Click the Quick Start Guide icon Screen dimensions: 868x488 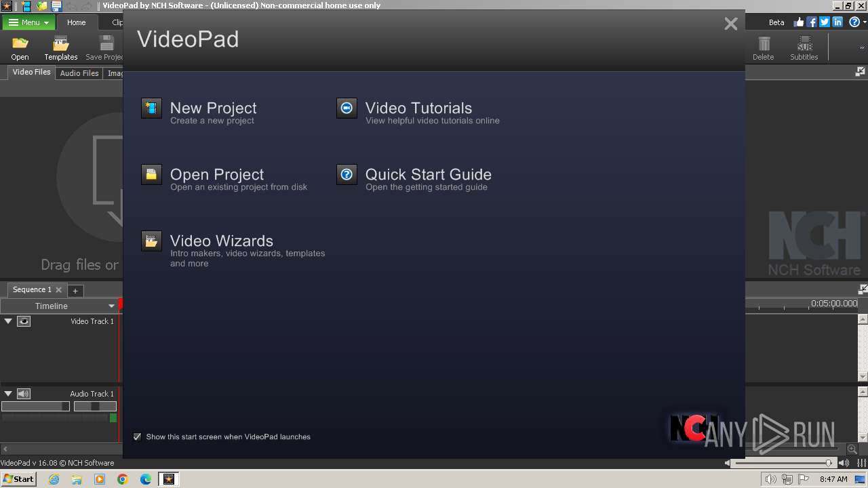(x=347, y=174)
